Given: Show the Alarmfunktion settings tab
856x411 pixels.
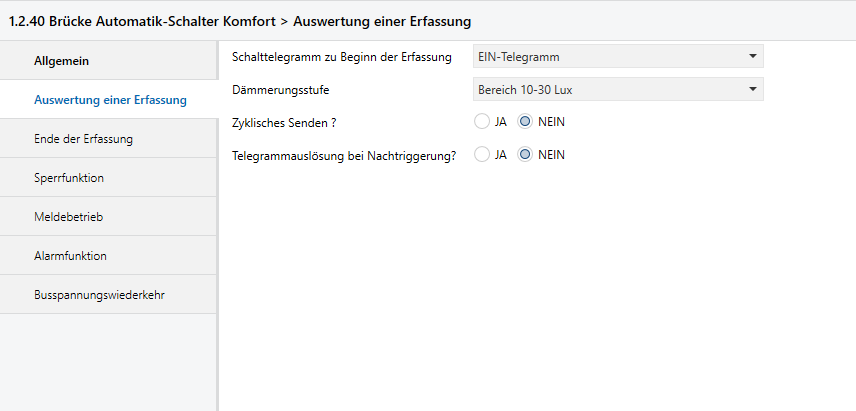Looking at the screenshot, I should pyautogui.click(x=70, y=256).
